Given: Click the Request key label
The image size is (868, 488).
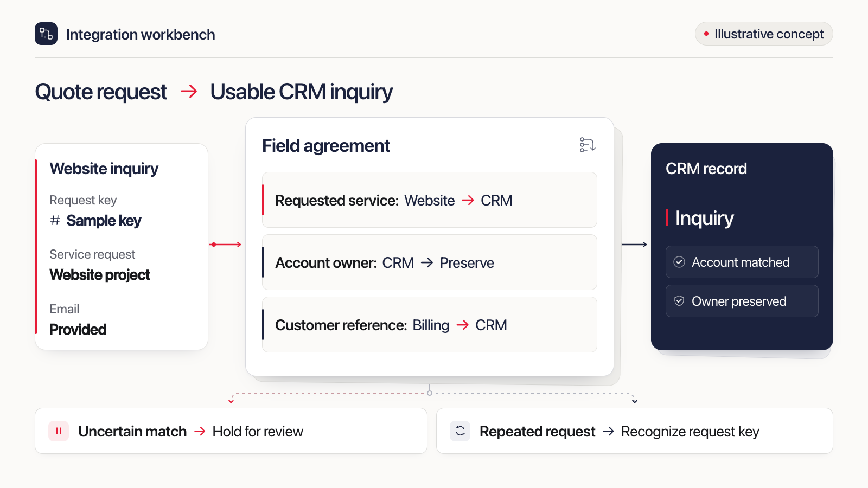Looking at the screenshot, I should tap(83, 200).
